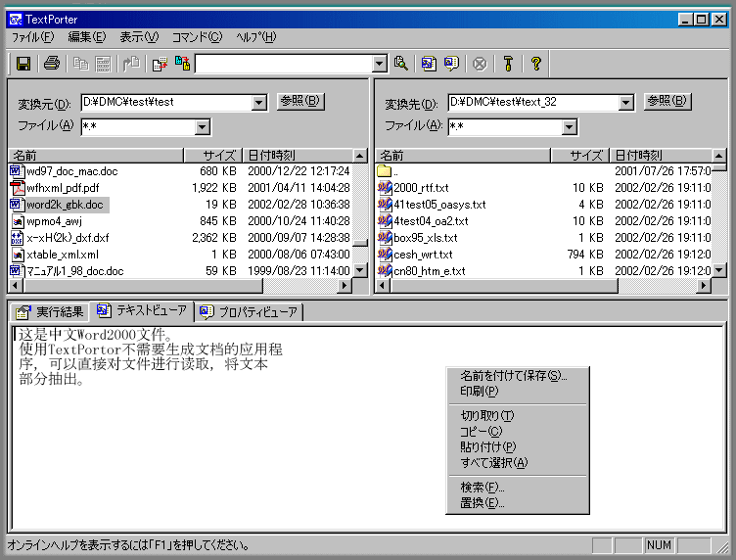Click source list scroll-down arrow

point(359,270)
